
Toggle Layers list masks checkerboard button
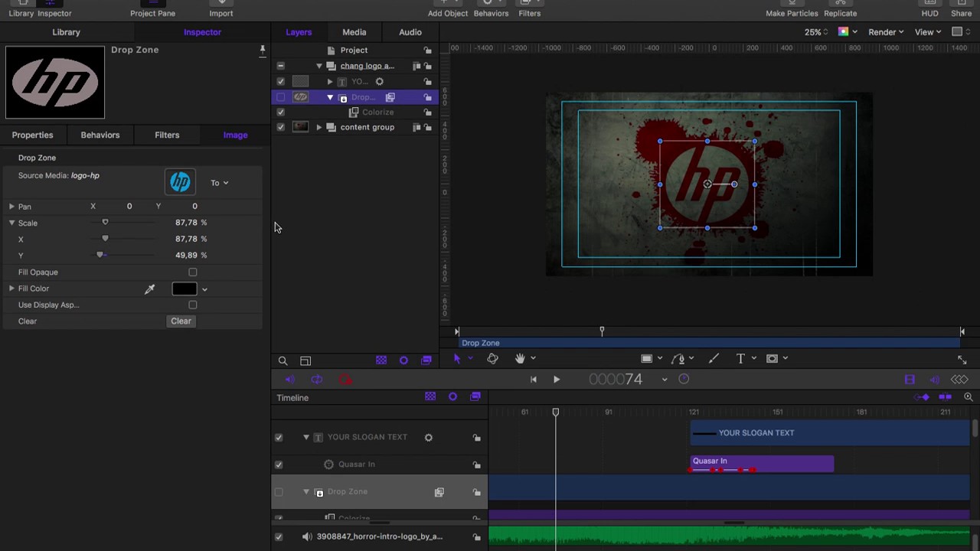tap(381, 360)
